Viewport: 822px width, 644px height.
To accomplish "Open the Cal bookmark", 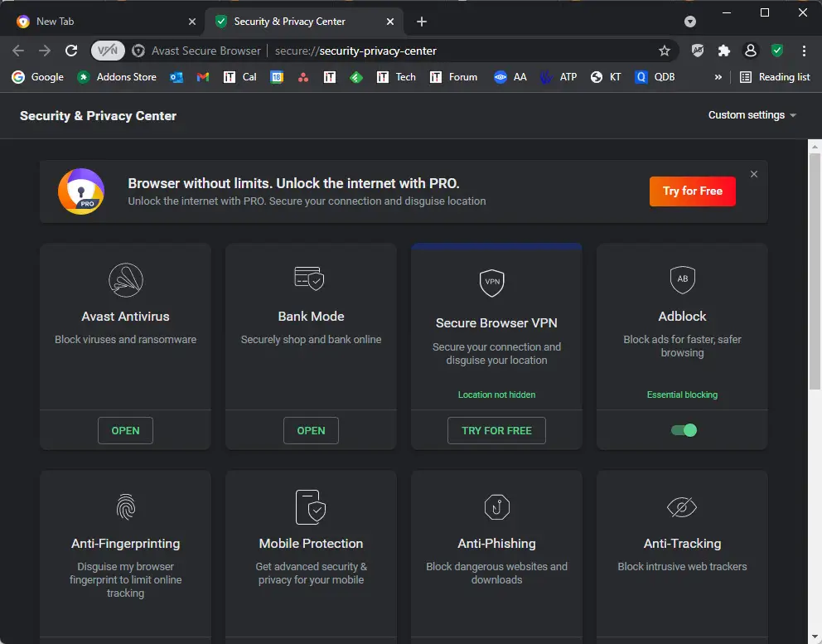I will coord(240,77).
